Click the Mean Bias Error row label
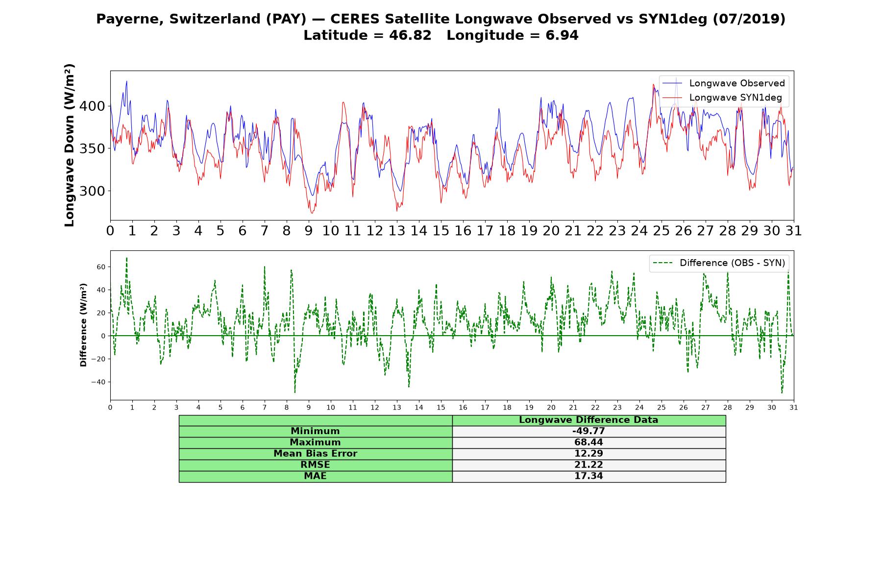 (x=316, y=454)
